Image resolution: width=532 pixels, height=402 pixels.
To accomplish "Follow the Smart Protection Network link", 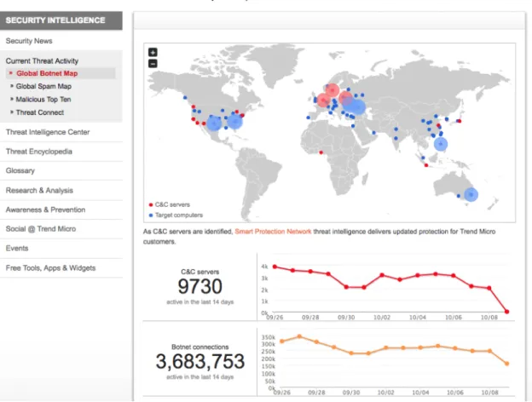I will (273, 232).
